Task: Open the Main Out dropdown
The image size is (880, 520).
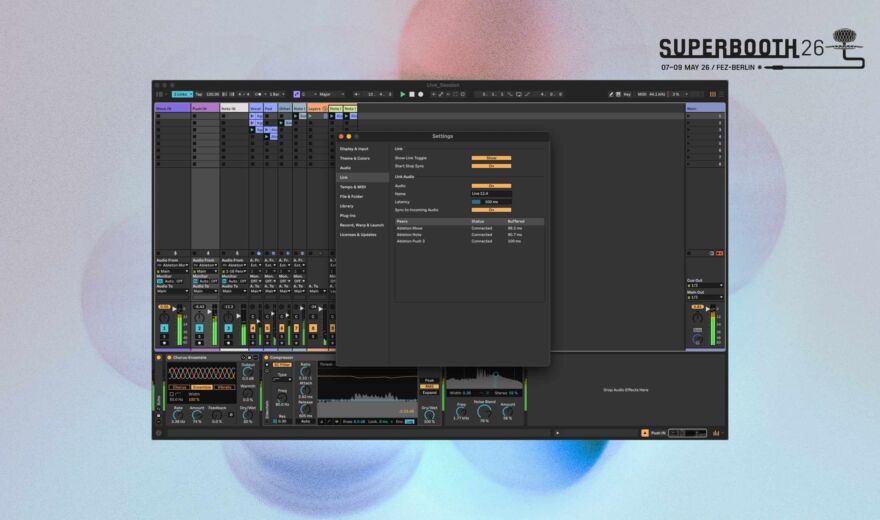Action: [705, 297]
